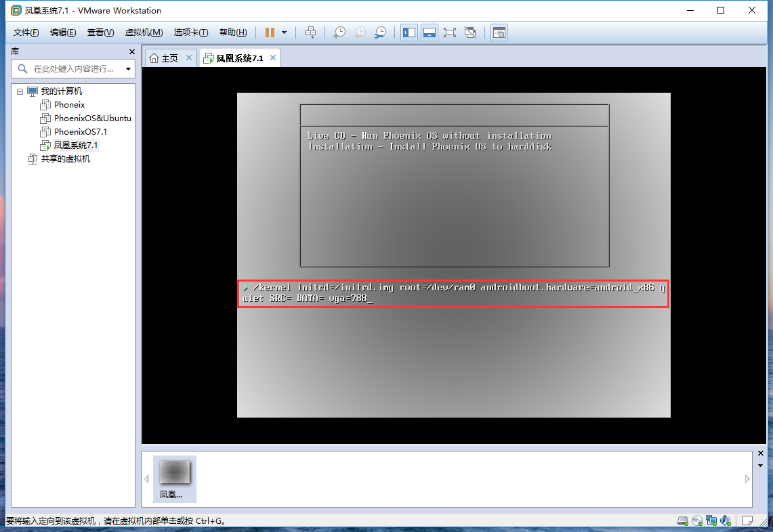Image resolution: width=773 pixels, height=532 pixels.
Task: Send Ctrl+Alt+Del to the virtual machine
Action: click(x=310, y=32)
